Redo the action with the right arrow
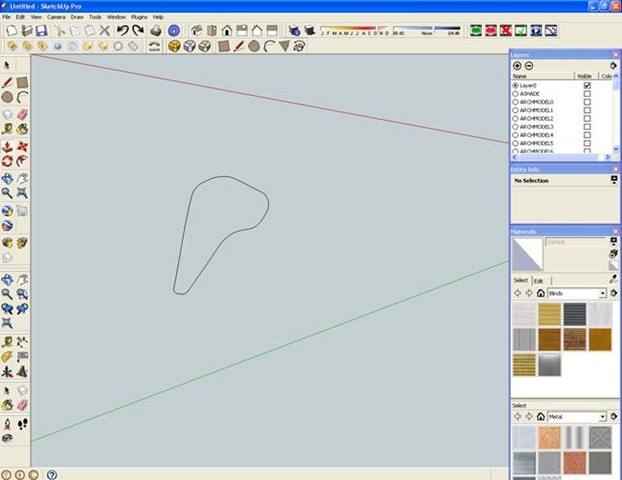The width and height of the screenshot is (622, 480). [138, 31]
